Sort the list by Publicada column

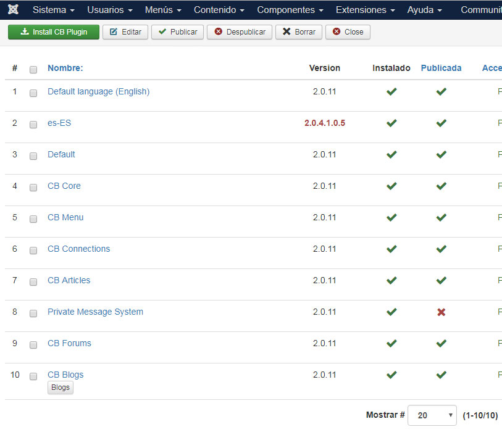point(441,68)
